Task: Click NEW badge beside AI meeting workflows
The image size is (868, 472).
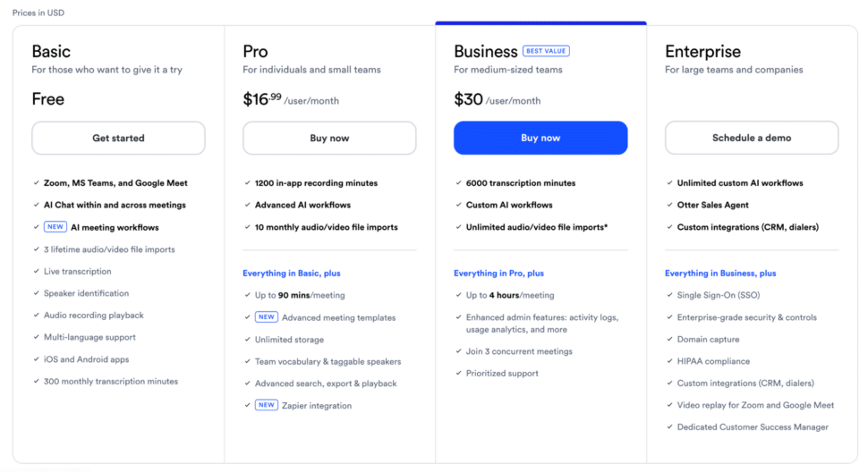Action: tap(55, 227)
